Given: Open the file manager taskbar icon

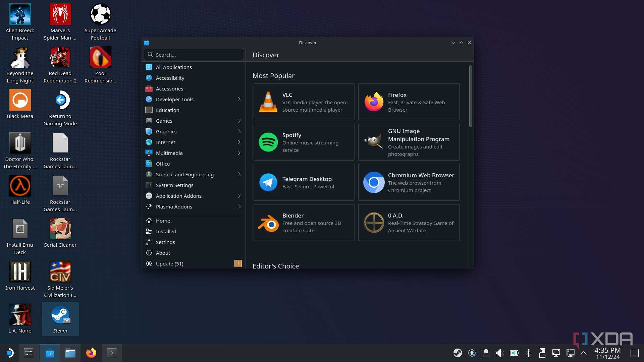Looking at the screenshot, I should coord(70,353).
